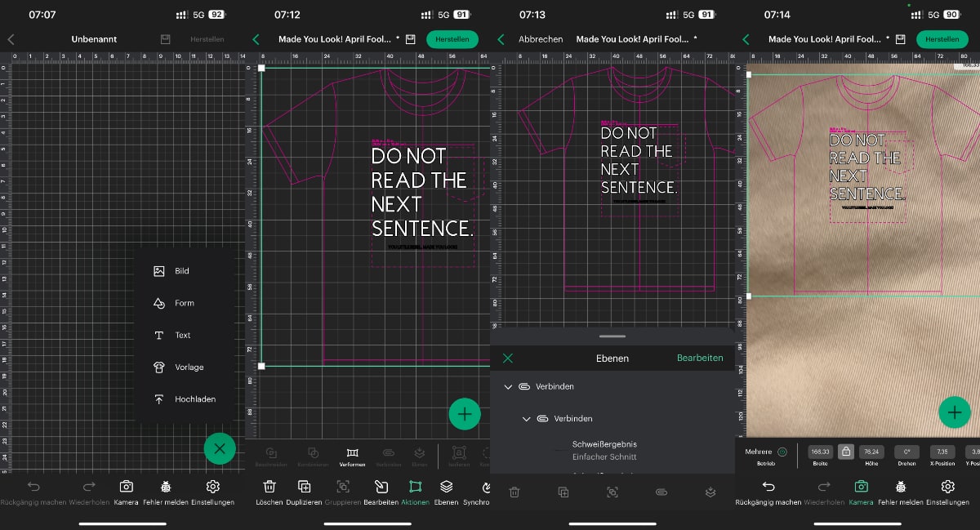The width and height of the screenshot is (980, 530).
Task: Select the Verformen warp tool
Action: (352, 457)
